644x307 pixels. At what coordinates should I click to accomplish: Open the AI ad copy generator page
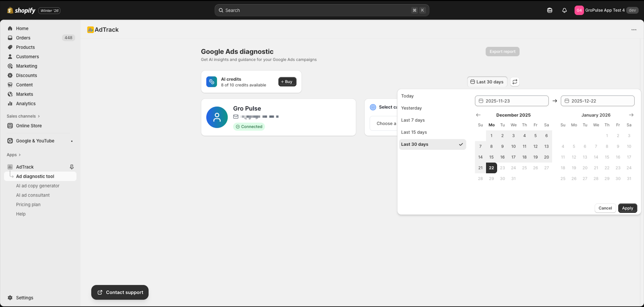point(38,186)
